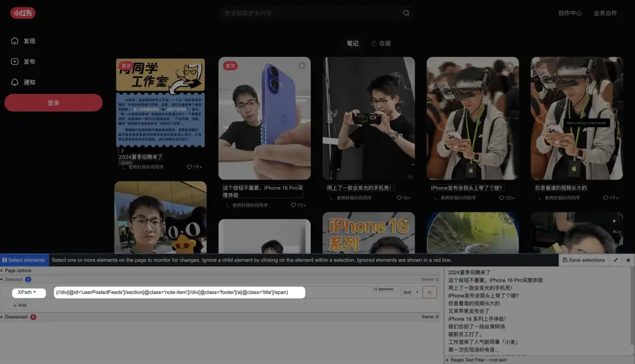Viewport: 635px width, 364px height.
Task: Delete the XPath selection with red X
Action: pos(430,292)
